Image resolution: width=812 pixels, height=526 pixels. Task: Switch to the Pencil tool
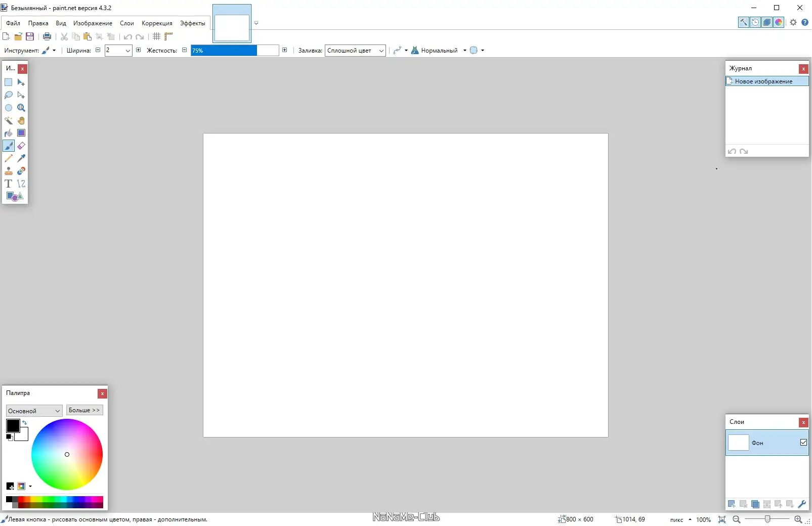click(x=9, y=158)
